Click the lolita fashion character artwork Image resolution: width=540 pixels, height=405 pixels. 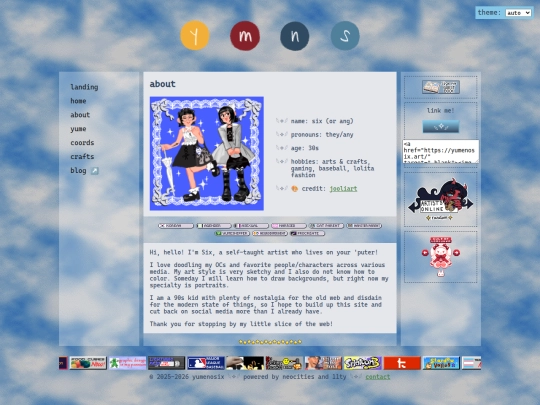[x=207, y=153]
